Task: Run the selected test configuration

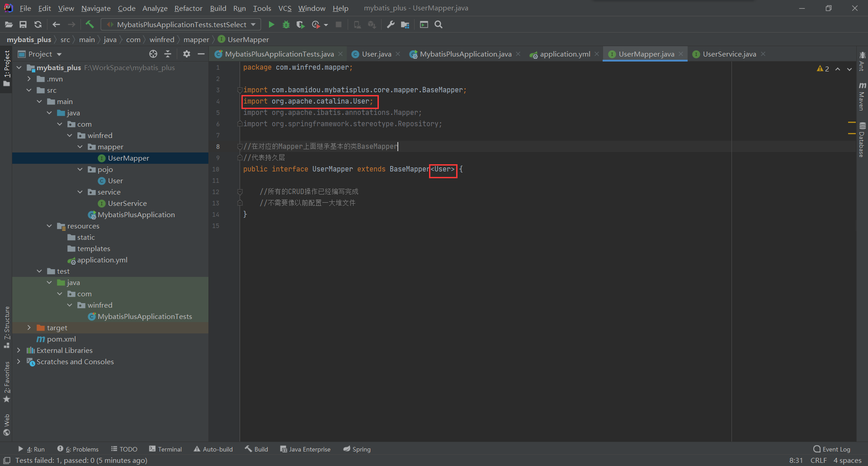Action: pyautogui.click(x=271, y=24)
